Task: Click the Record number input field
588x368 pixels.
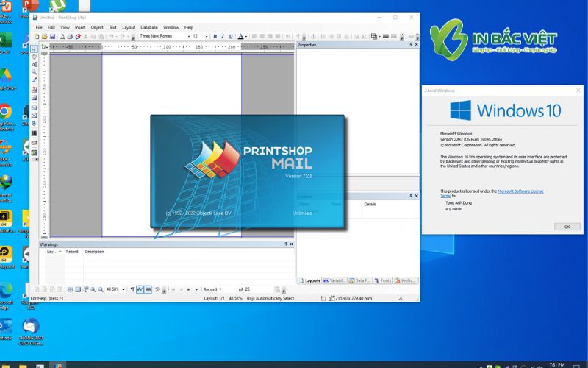Action: pos(228,289)
